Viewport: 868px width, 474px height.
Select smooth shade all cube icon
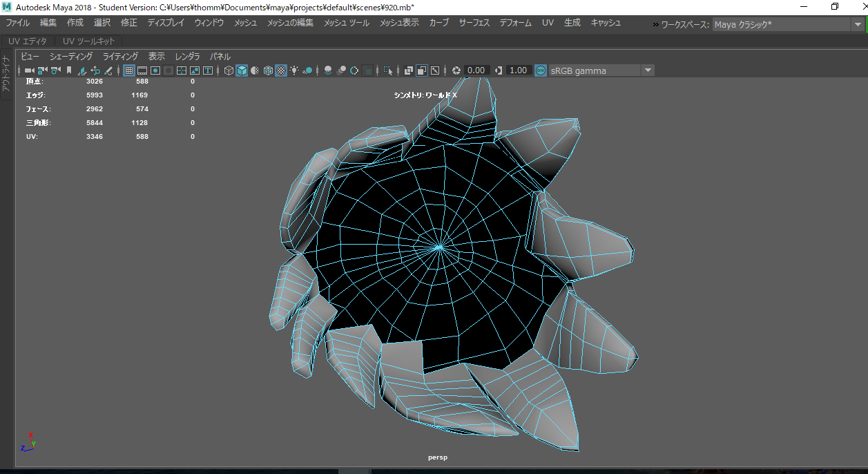pos(242,70)
